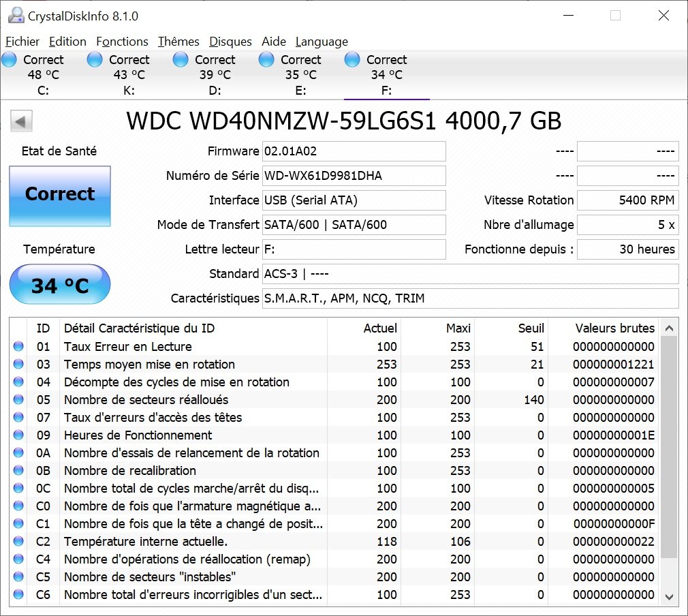
Task: Click the Lettre lecteur field F:
Action: (x=354, y=250)
